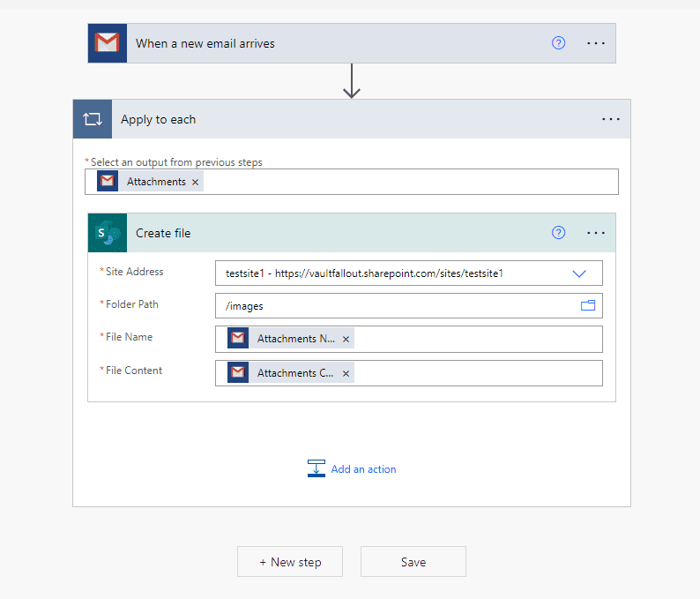This screenshot has height=599, width=700.
Task: Click the Add an action link
Action: (363, 469)
